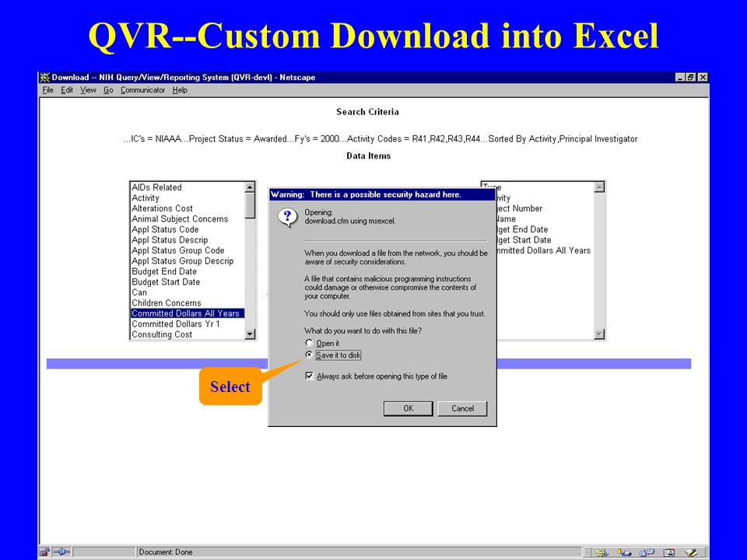This screenshot has height=560, width=747.
Task: Click the question mark icon in warning dialog
Action: (x=287, y=218)
